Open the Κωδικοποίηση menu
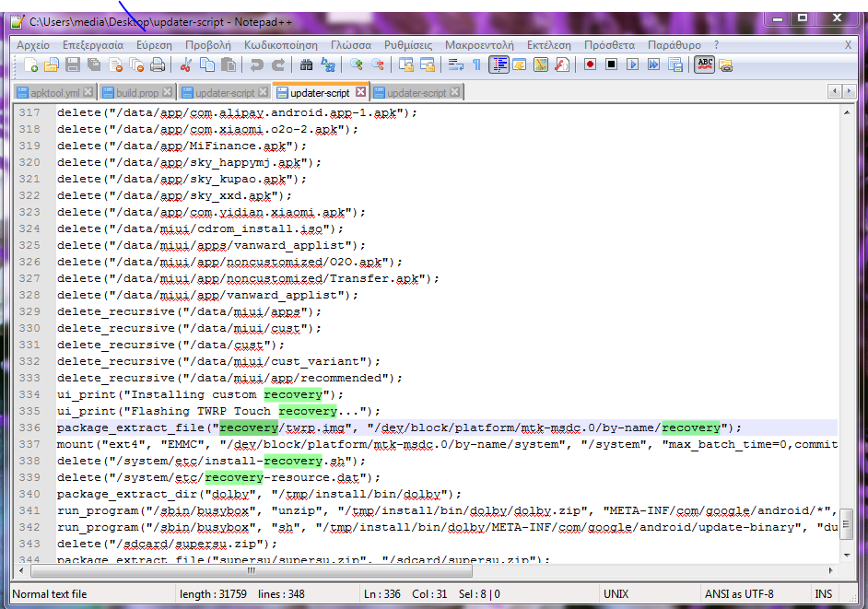868x609 pixels. pyautogui.click(x=280, y=44)
